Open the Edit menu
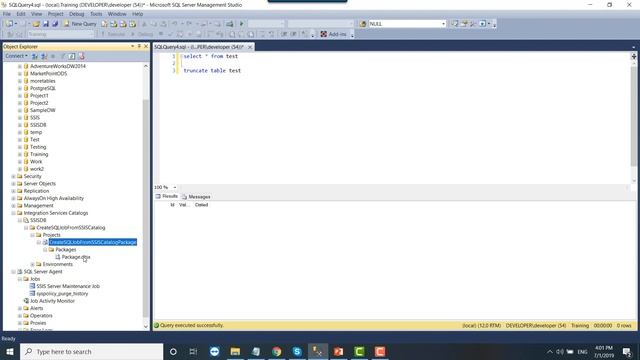The width and height of the screenshot is (640, 360). pyautogui.click(x=21, y=14)
